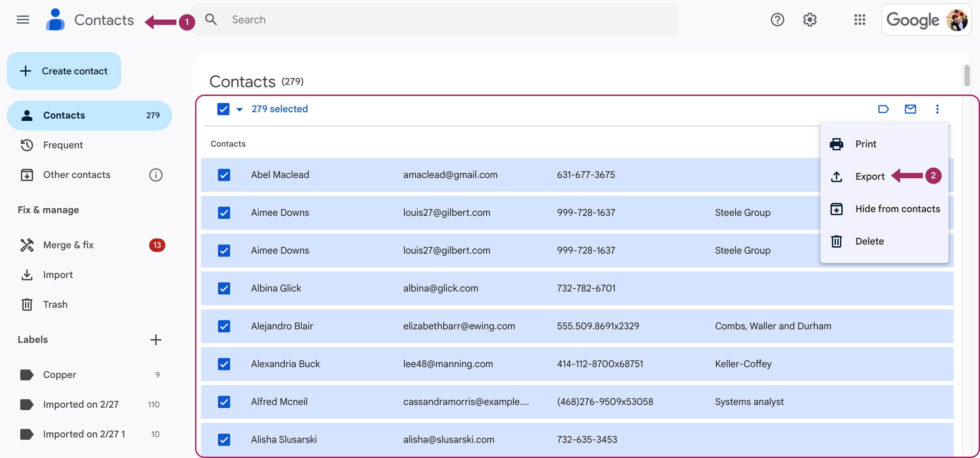The height and width of the screenshot is (458, 980).
Task: Click the Create contact button
Action: point(64,71)
